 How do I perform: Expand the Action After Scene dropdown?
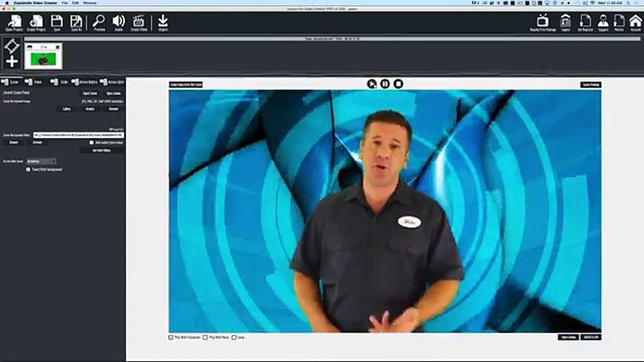click(x=41, y=161)
